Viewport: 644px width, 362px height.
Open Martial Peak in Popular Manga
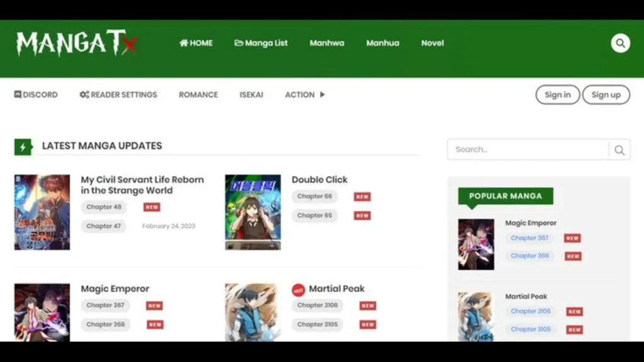(x=526, y=297)
